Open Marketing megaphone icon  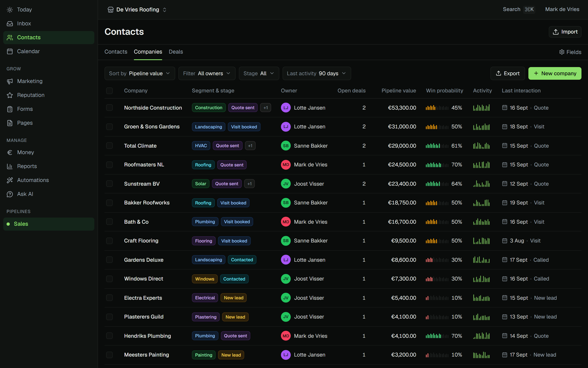[x=10, y=81]
